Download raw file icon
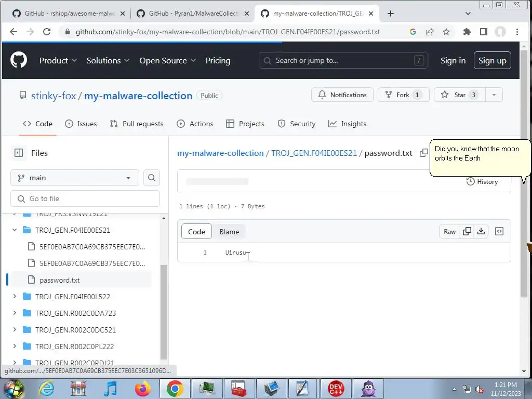The image size is (532, 399). click(x=481, y=231)
